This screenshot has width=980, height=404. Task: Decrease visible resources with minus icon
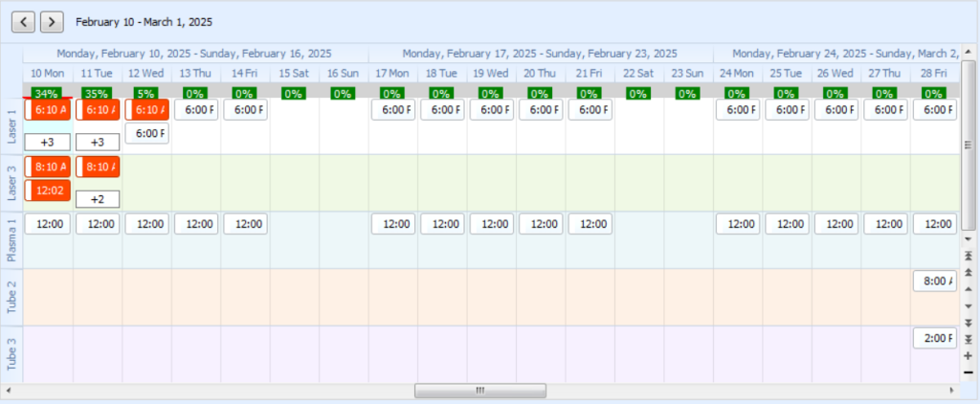[968, 371]
